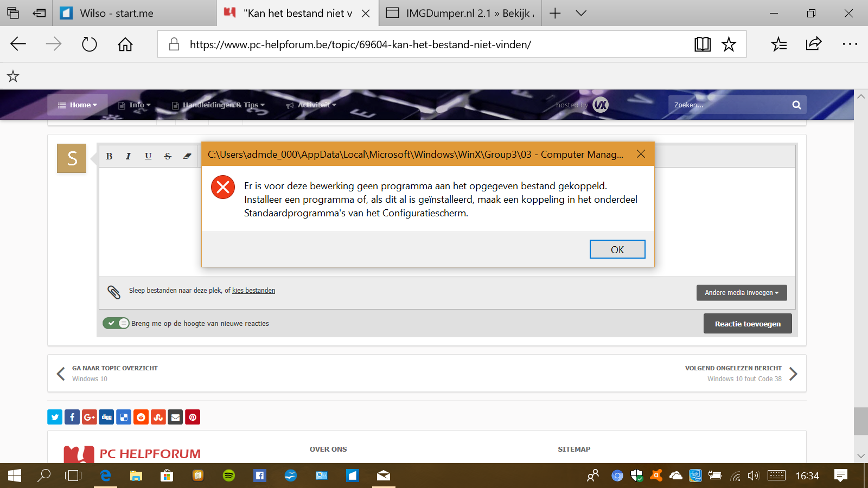Share the topic on Pinterest

point(193,417)
